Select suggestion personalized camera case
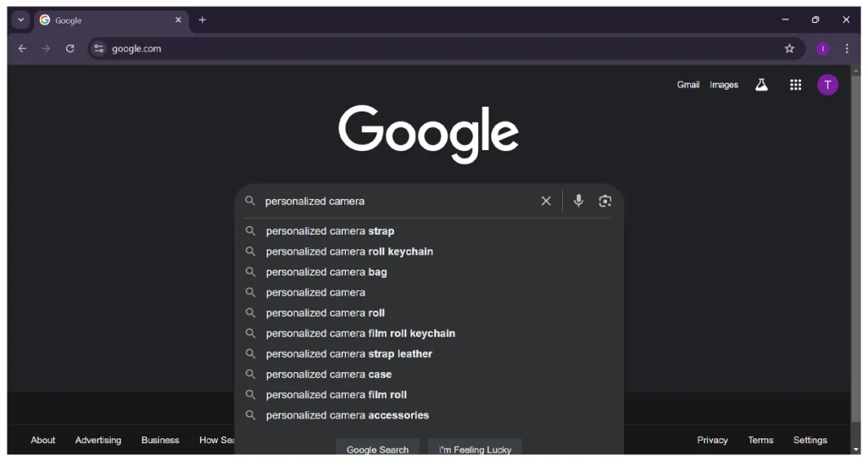Image resolution: width=868 pixels, height=461 pixels. [x=429, y=375]
